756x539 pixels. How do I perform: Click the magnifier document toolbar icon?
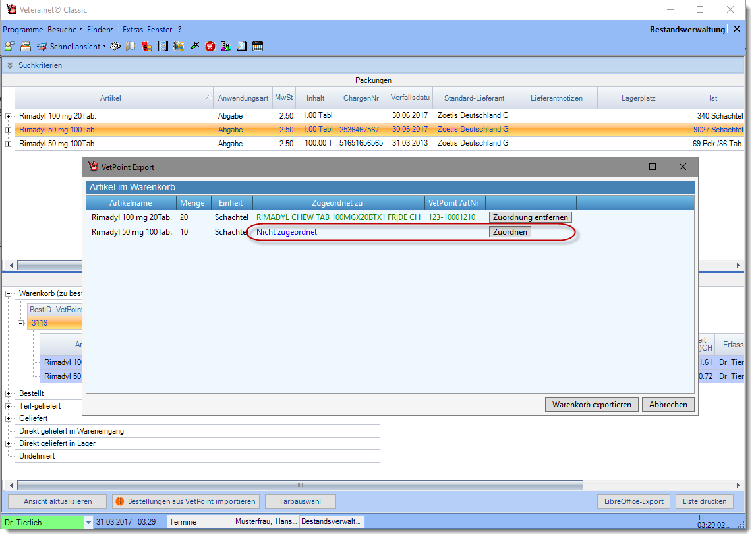[x=242, y=46]
